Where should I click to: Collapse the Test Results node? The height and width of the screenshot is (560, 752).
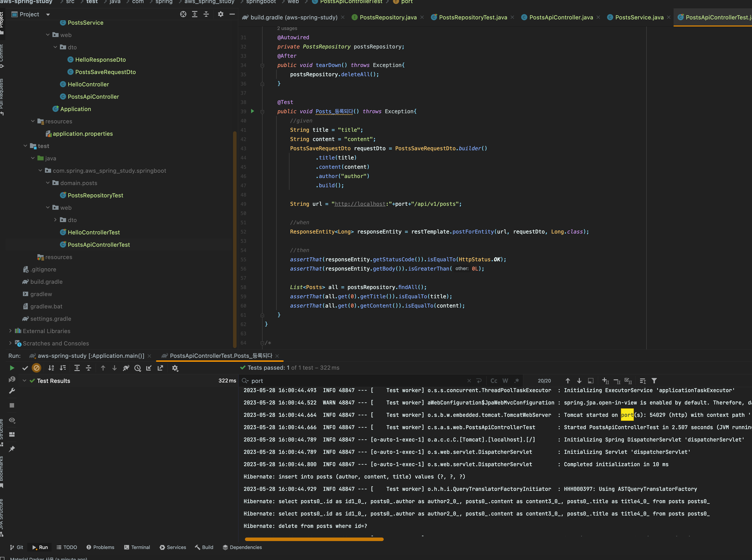pyautogui.click(x=24, y=381)
